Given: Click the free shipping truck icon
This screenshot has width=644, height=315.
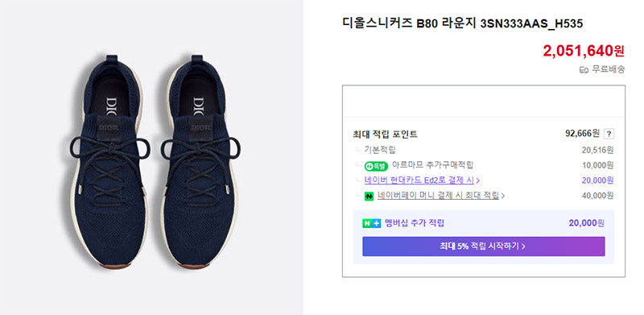Looking at the screenshot, I should (x=584, y=70).
